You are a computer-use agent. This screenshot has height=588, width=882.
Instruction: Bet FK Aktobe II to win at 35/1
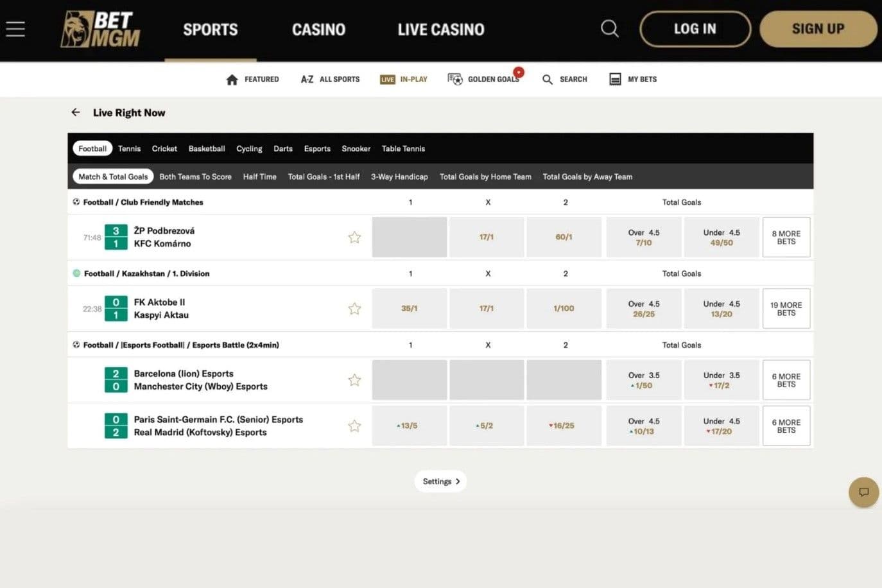[410, 308]
